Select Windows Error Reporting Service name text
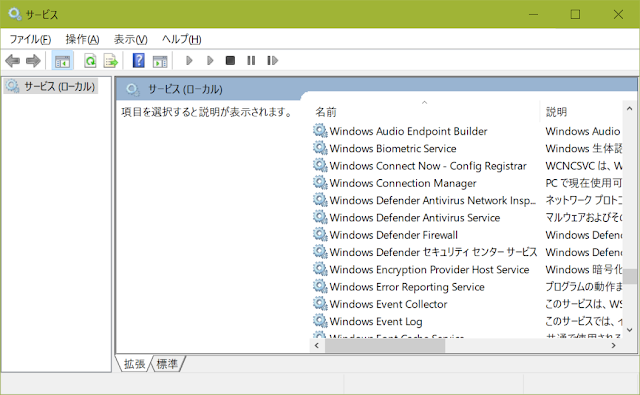This screenshot has height=395, width=640. coord(407,286)
